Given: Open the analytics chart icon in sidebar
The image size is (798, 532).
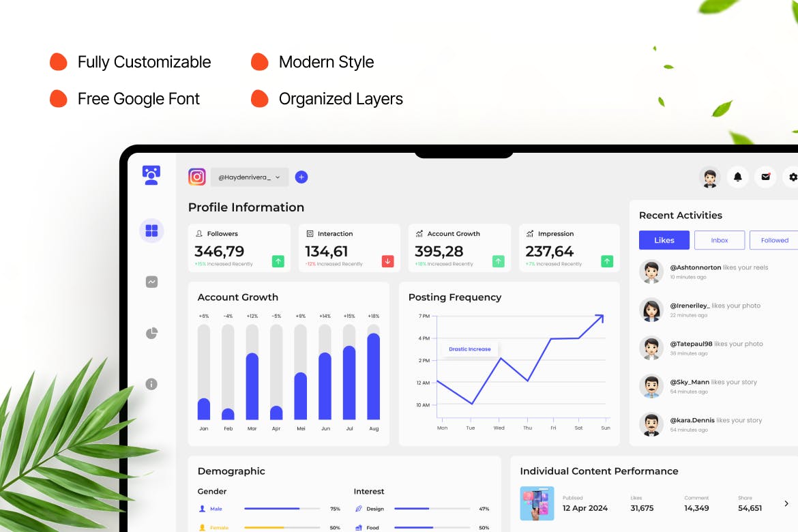Looking at the screenshot, I should tap(151, 282).
